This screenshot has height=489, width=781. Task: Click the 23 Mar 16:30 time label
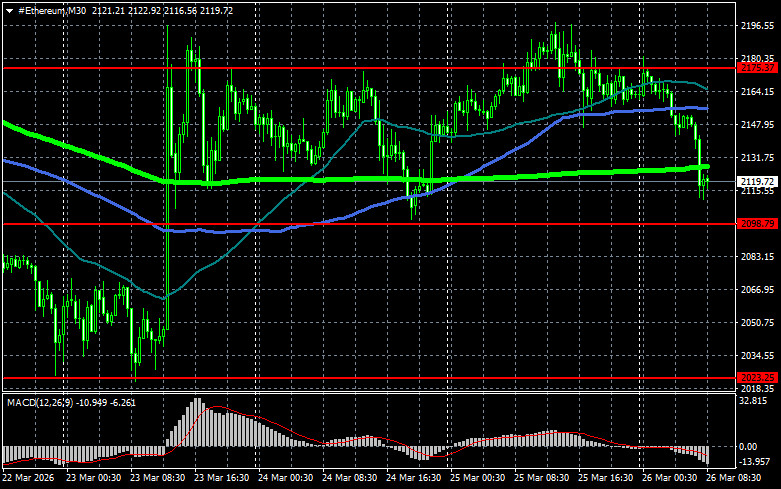222,478
